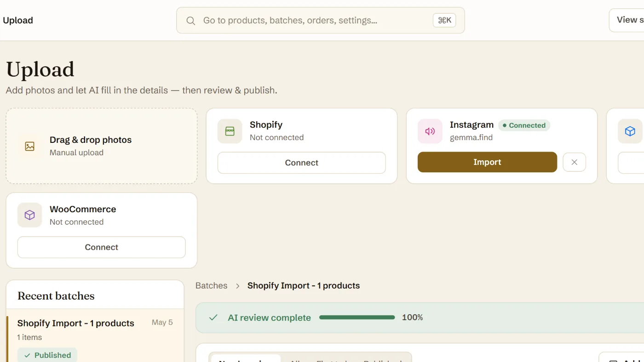Click the WooCommerce cube icon
Screen dimensions: 644x362
(30, 215)
